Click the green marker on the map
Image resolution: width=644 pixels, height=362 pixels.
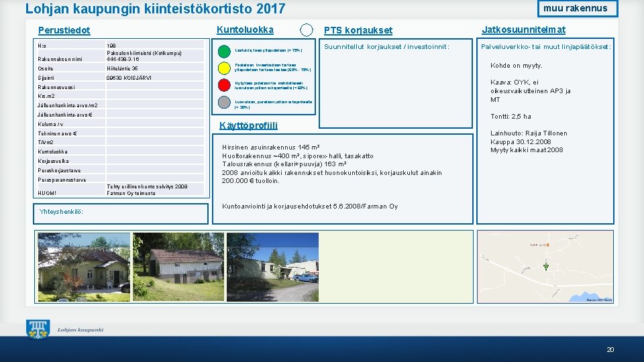546,266
